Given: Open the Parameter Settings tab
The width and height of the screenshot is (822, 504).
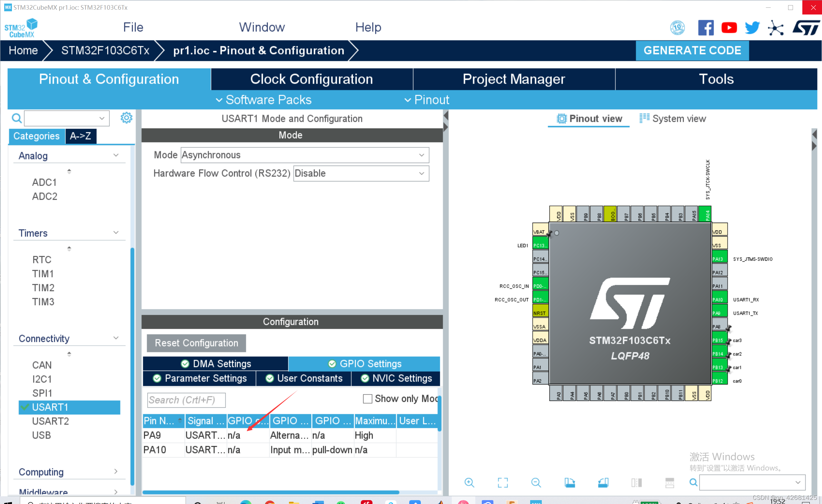Looking at the screenshot, I should pos(200,378).
